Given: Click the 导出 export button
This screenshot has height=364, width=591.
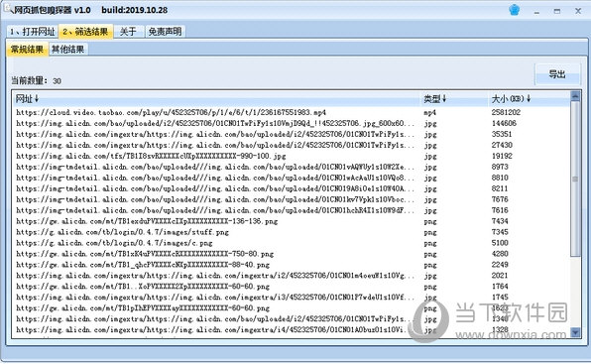Looking at the screenshot, I should click(557, 74).
